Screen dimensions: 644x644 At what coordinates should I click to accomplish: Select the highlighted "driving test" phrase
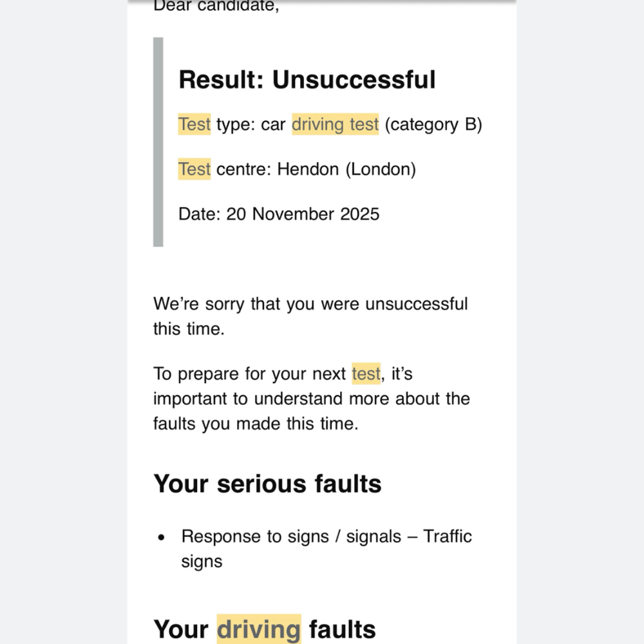tap(335, 124)
